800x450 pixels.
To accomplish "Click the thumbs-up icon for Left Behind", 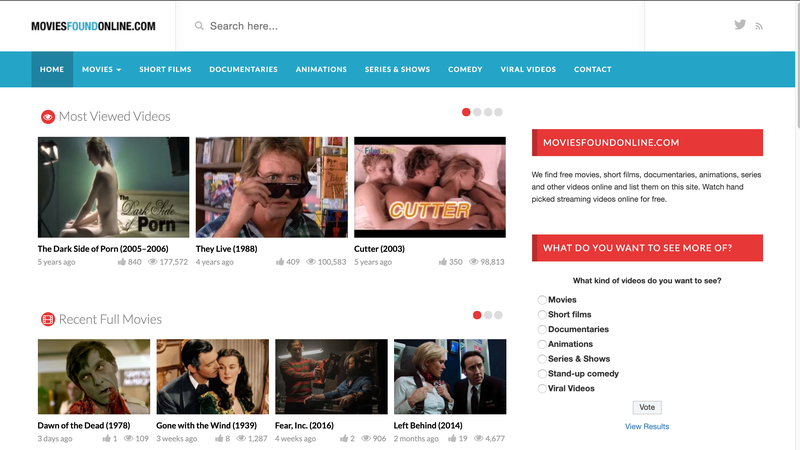I will [452, 438].
